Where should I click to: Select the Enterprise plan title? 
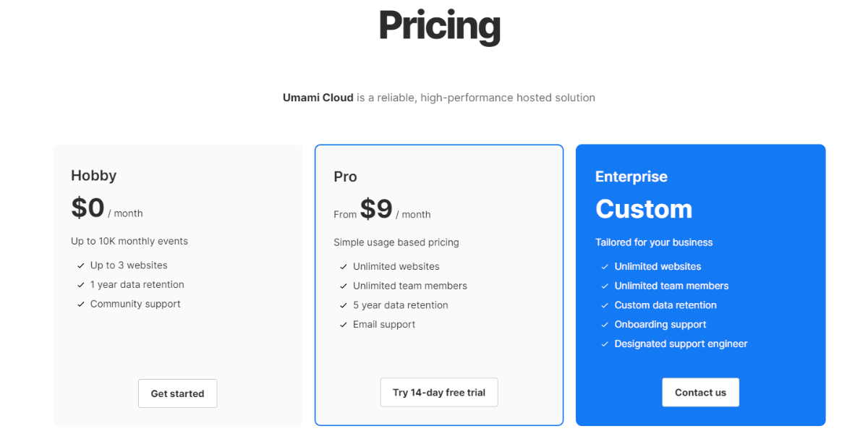(631, 176)
